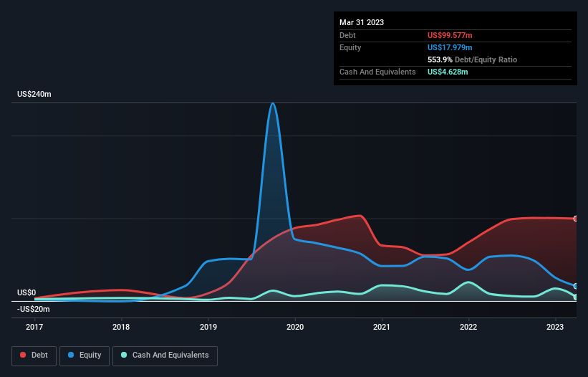588x377 pixels.
Task: Click the 2021 x-axis label
Action: click(382, 327)
